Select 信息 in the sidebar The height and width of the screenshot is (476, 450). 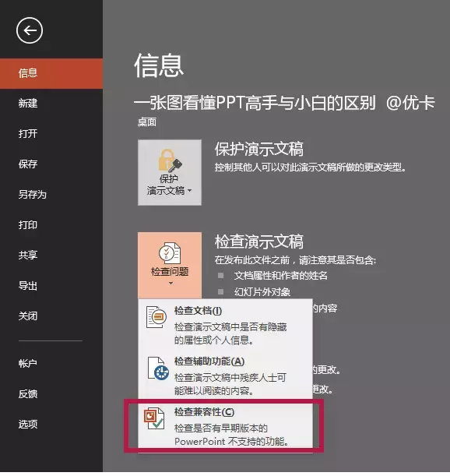pyautogui.click(x=51, y=73)
